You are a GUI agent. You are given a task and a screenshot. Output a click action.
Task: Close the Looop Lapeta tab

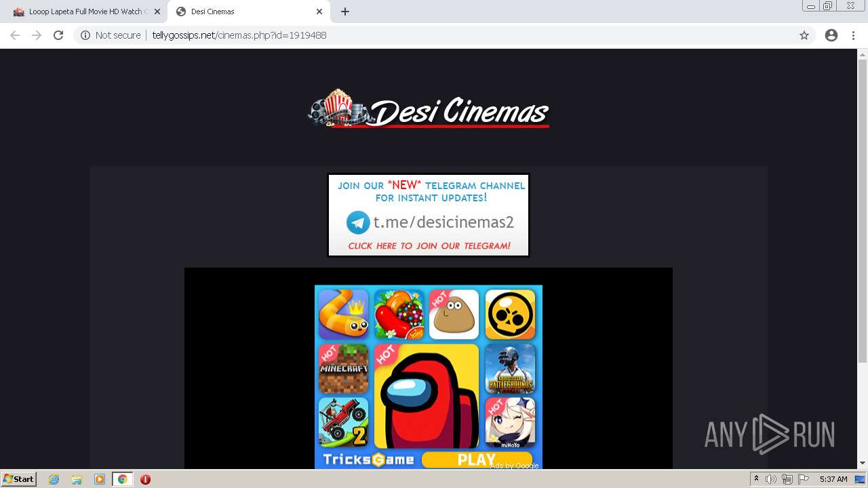click(157, 12)
